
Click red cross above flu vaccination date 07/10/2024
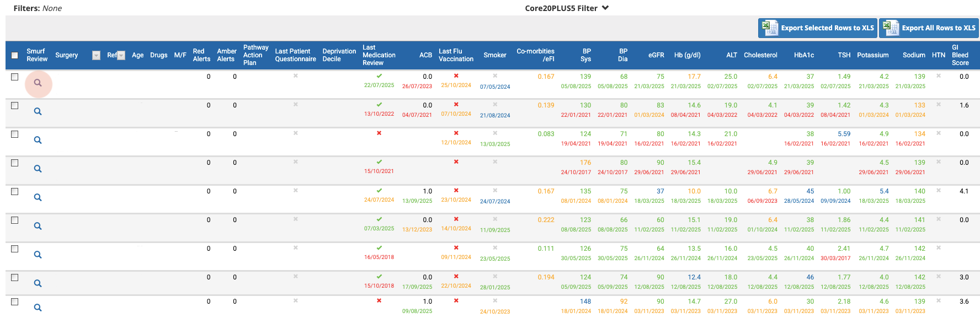point(456,105)
